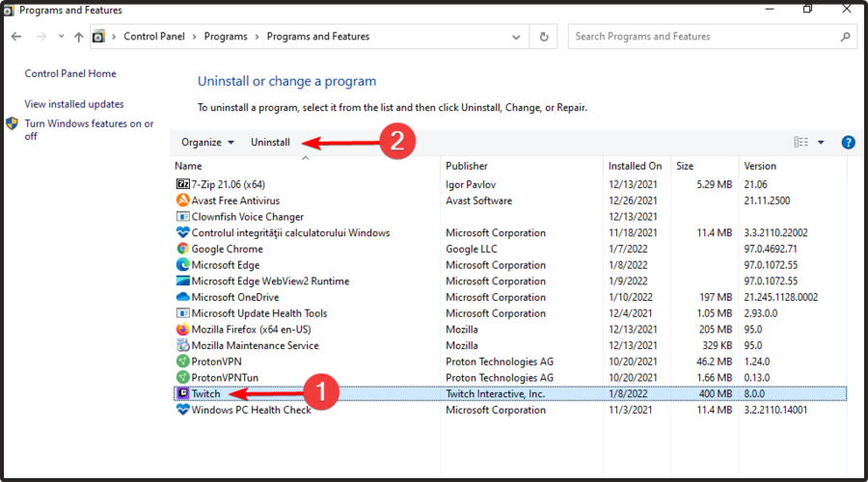Go back with the left arrow

click(16, 37)
